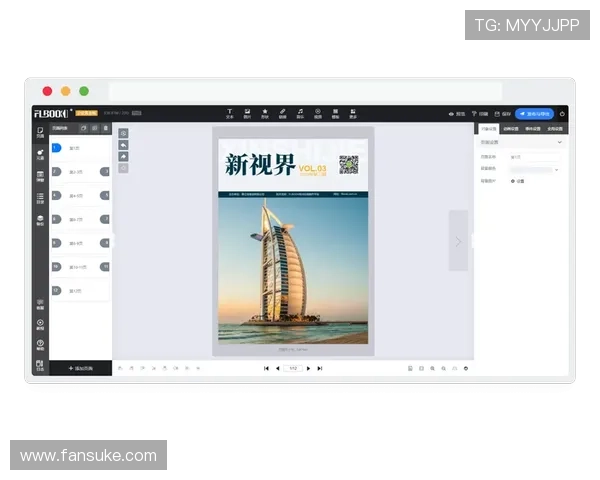
Task: Click the blue Publish and Export button
Action: pos(535,114)
